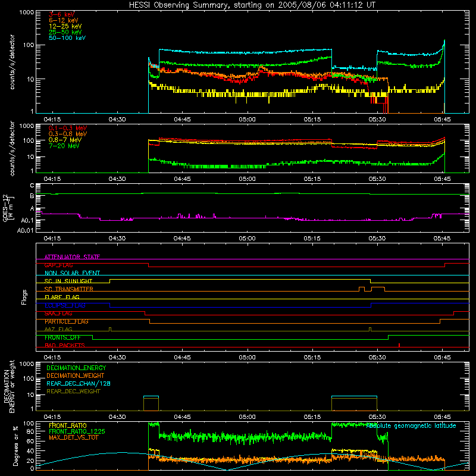Image resolution: width=476 pixels, height=476 pixels.
Task: Select the green 7-20 MeV legend label
Action: click(x=64, y=146)
